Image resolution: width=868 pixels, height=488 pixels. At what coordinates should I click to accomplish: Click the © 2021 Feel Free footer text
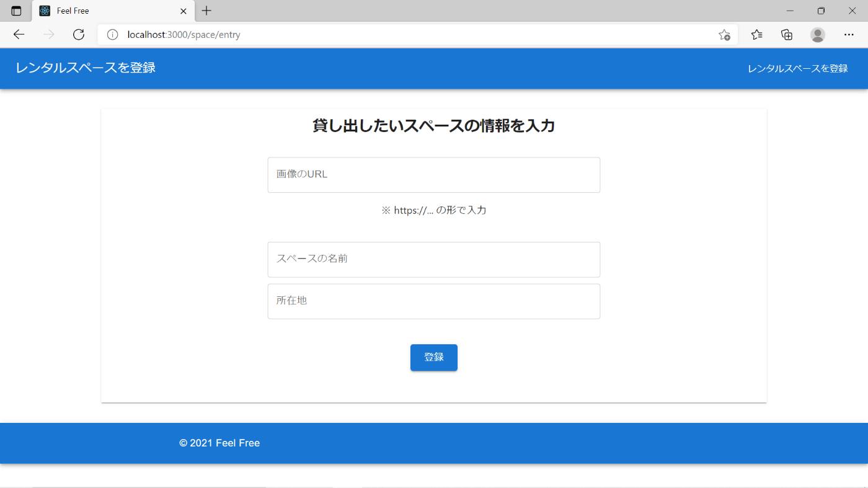(219, 443)
